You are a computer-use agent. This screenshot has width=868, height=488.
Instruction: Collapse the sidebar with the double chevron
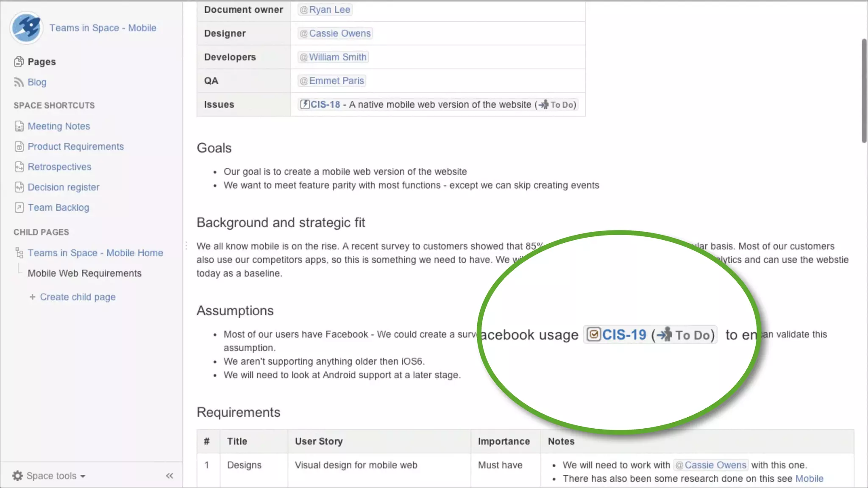(170, 476)
